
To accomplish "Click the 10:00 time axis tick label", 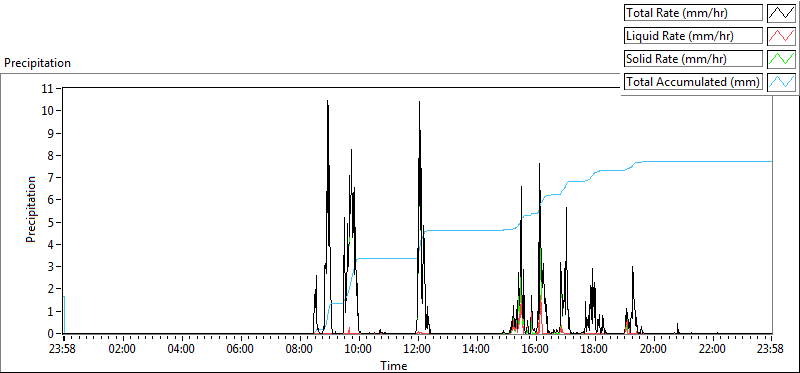I will pyautogui.click(x=359, y=350).
